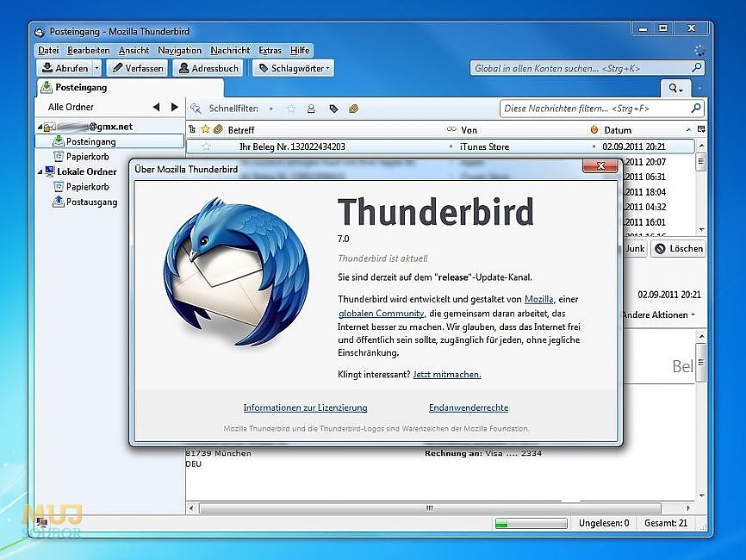This screenshot has height=560, width=746.
Task: Follow the globalen Community link
Action: (381, 313)
